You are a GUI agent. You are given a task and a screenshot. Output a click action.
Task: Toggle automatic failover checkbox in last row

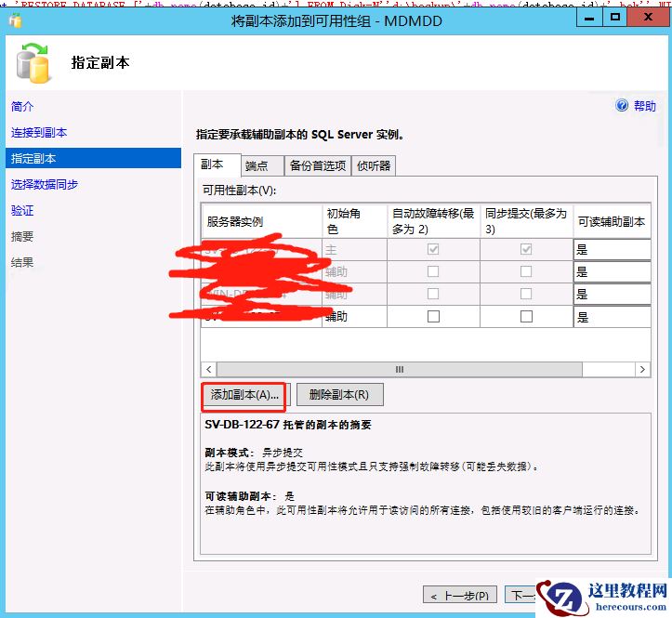point(433,316)
